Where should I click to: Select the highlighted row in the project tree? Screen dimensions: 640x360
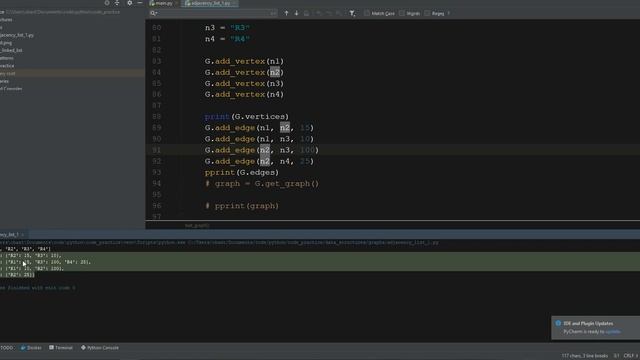pyautogui.click(x=72, y=73)
